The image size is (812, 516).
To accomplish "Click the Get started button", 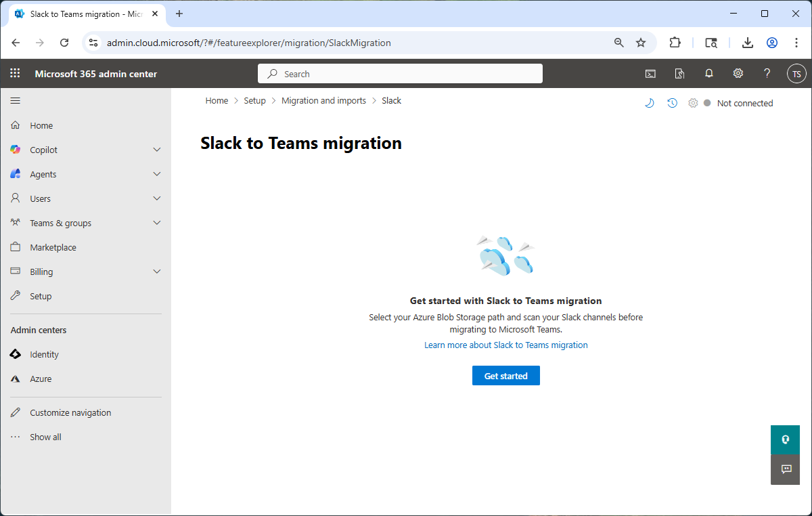I will tap(505, 375).
